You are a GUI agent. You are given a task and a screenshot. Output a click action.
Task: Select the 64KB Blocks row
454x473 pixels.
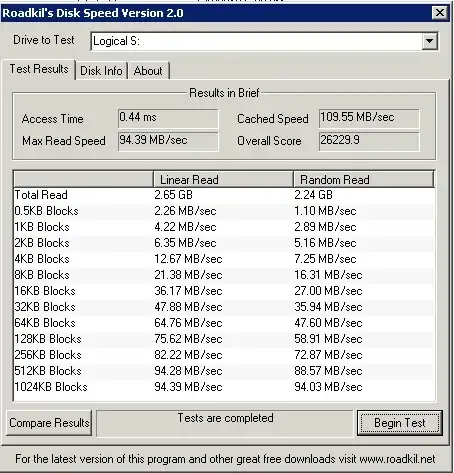[224, 323]
